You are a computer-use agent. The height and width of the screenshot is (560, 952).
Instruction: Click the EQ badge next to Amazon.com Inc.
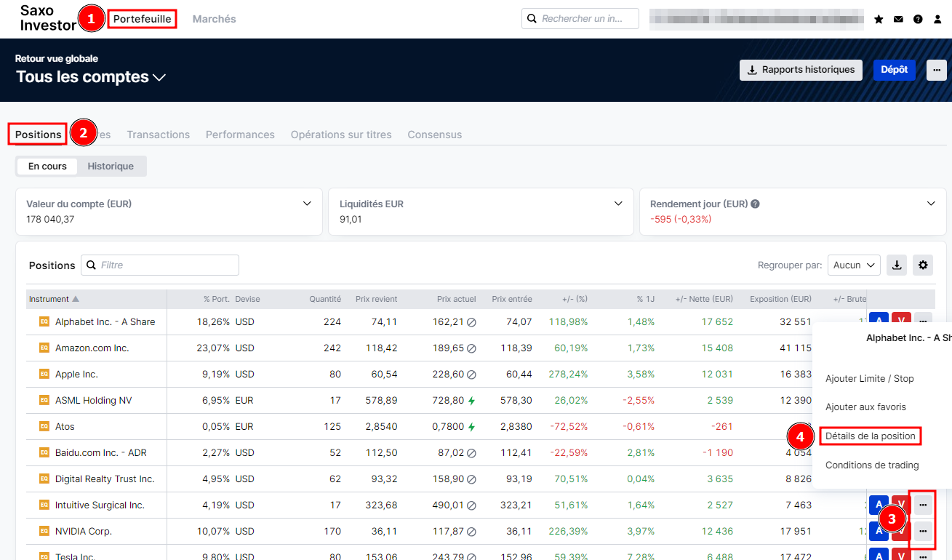pos(44,348)
